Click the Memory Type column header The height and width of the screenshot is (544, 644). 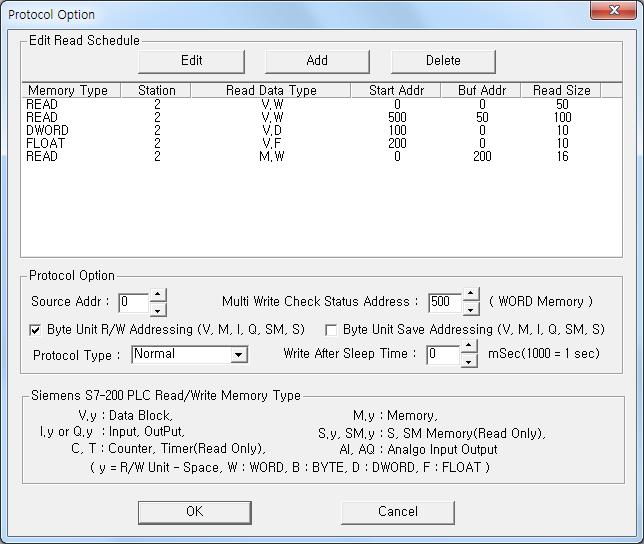point(68,90)
